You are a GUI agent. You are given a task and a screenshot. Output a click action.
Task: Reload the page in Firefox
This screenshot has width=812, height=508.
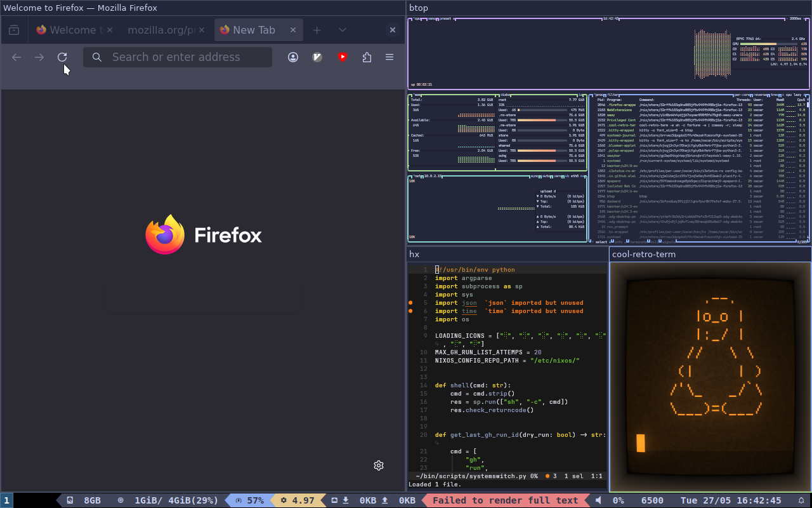click(62, 57)
